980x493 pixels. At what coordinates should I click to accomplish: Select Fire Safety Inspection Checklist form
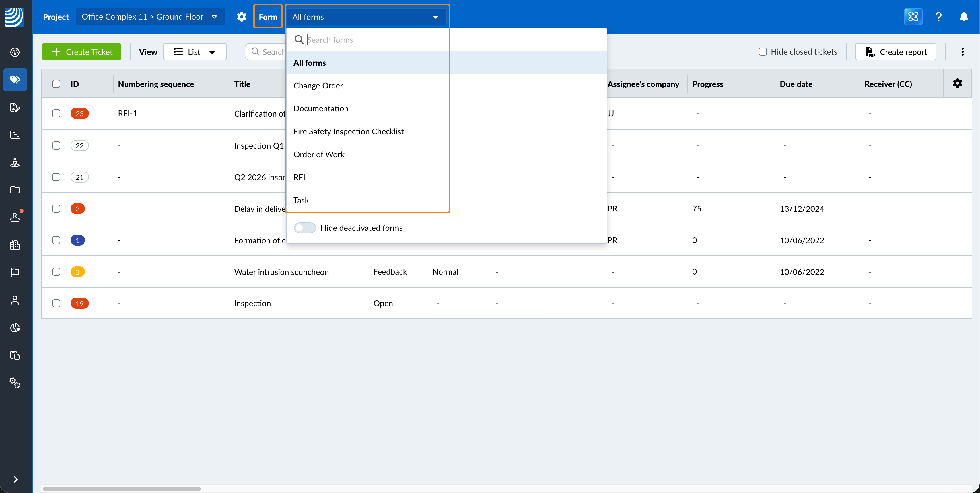pos(446,131)
